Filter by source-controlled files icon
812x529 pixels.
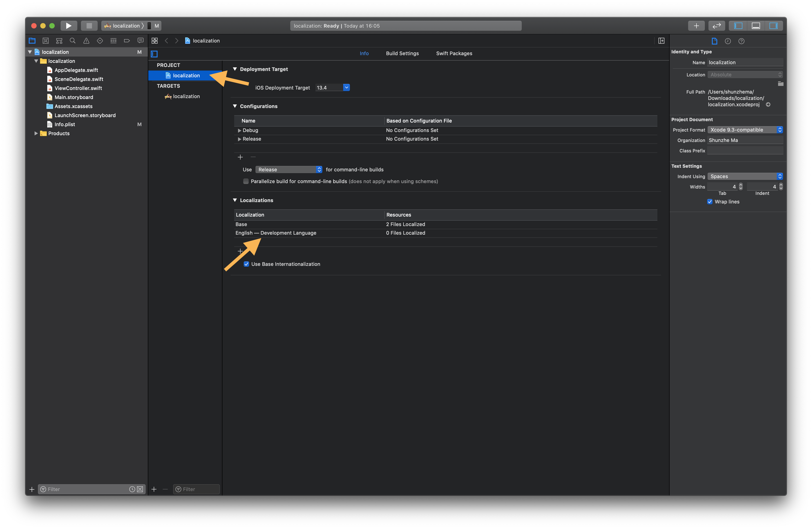140,489
